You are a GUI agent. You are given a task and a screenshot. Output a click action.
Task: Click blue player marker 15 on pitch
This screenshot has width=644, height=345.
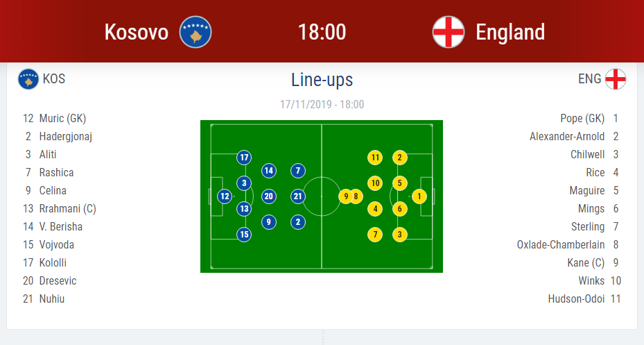[x=245, y=235]
